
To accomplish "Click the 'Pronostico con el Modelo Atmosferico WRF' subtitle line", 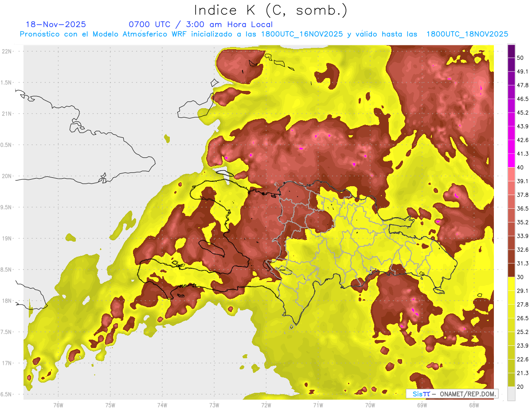I will 264,34.
